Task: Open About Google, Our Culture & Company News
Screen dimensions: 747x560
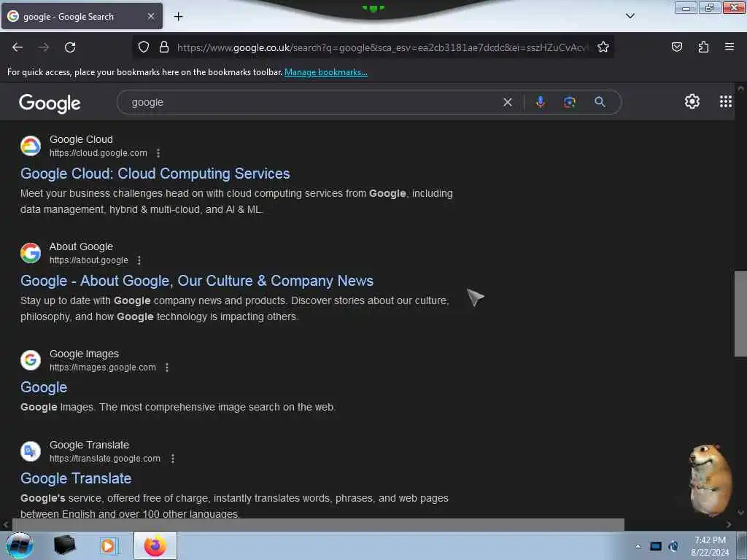Action: 197,281
